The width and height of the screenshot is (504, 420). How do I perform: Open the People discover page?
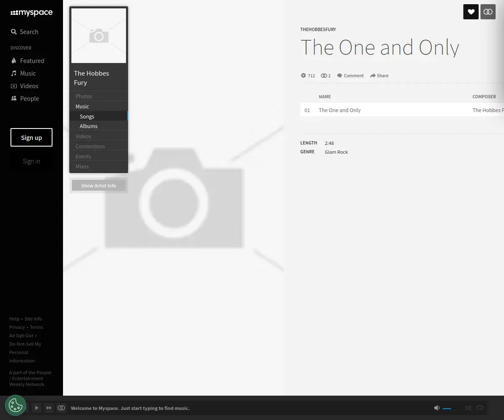[x=25, y=99]
